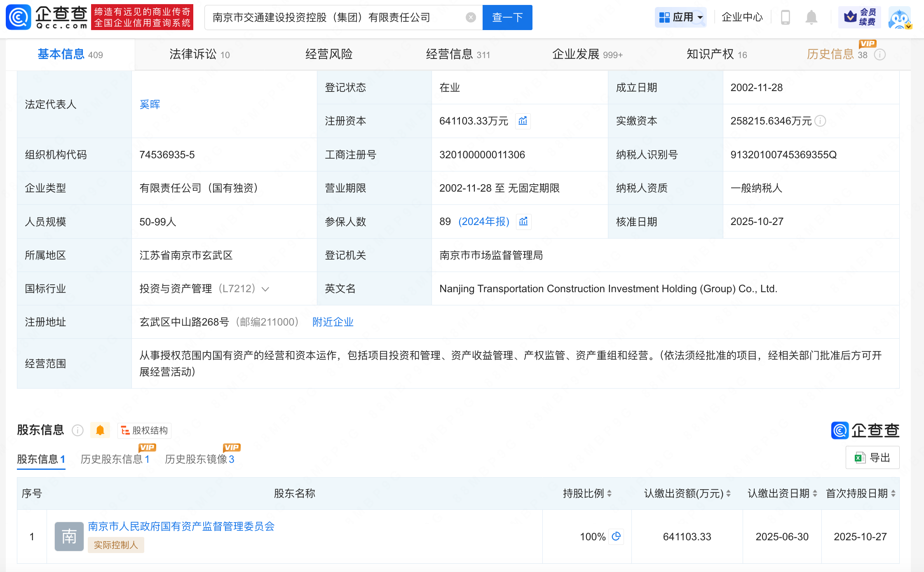Viewport: 924px width, 572px height.
Task: Sort by 持股比例 column arrows
Action: coord(609,493)
